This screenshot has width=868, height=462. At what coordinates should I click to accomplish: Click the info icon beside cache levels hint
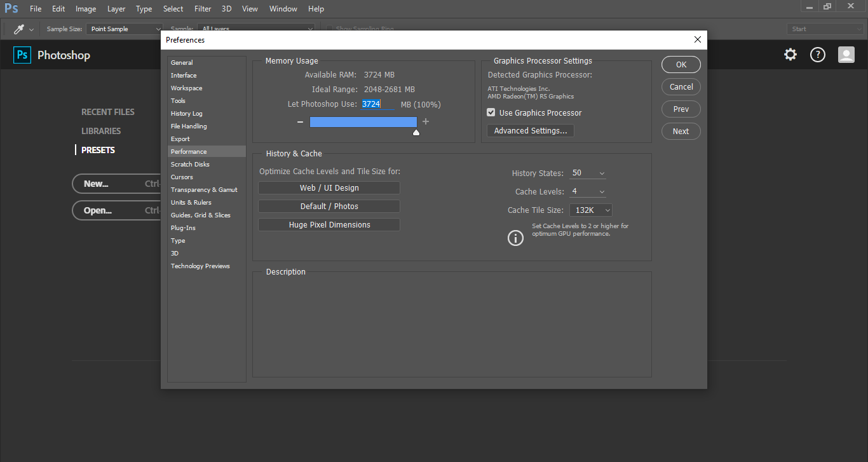pyautogui.click(x=515, y=238)
